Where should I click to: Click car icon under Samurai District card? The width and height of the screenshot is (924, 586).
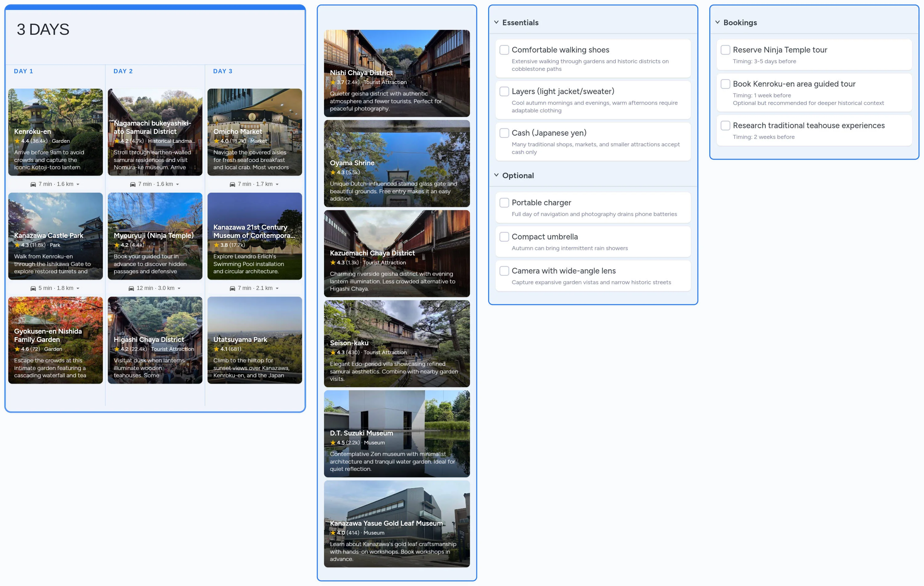click(x=133, y=184)
